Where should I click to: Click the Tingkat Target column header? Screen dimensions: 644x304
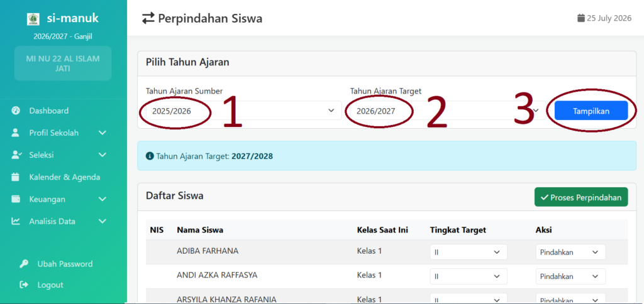click(458, 230)
